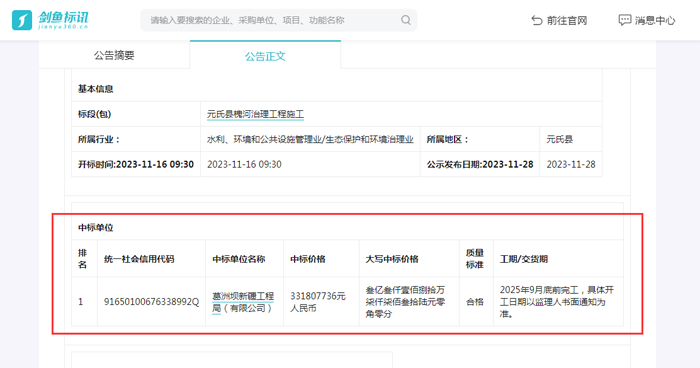This screenshot has height=368, width=700.
Task: Select the 中标单位名称 column header
Action: [x=245, y=259]
